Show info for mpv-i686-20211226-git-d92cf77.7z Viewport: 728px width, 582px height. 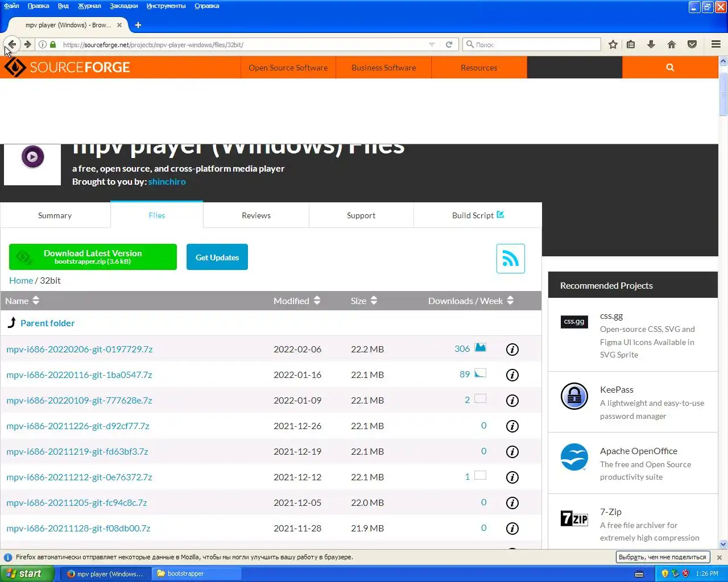512,426
